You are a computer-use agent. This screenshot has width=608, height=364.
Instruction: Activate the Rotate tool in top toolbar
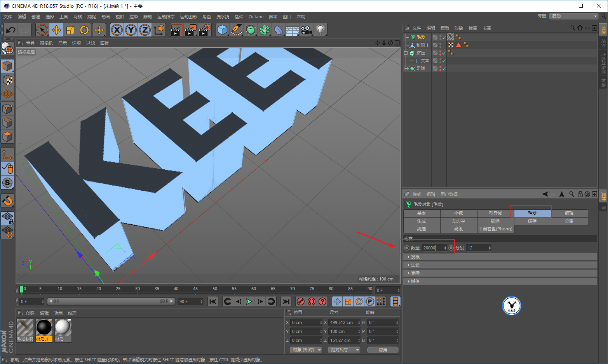(84, 30)
